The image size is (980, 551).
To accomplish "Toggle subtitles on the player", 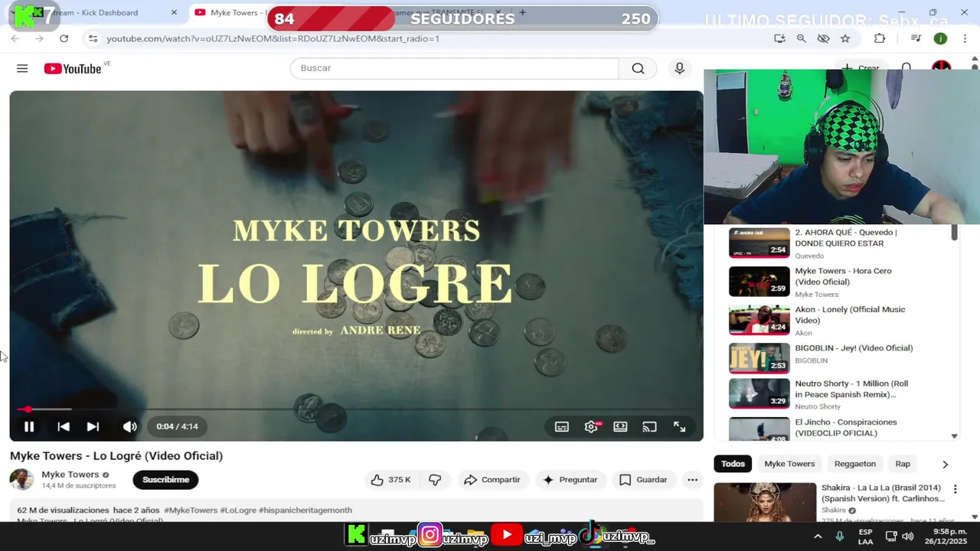I will [x=562, y=427].
